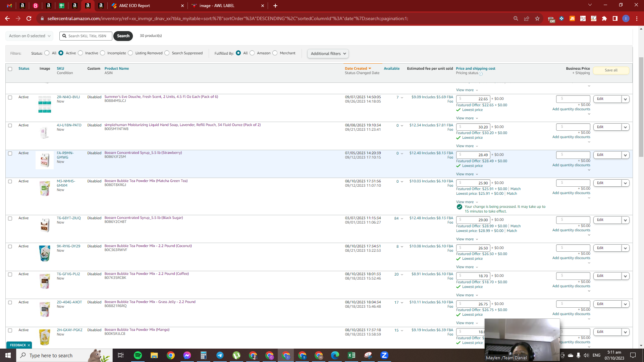This screenshot has height=362, width=644.
Task: Reload the Seller Central page
Action: tap(29, 18)
